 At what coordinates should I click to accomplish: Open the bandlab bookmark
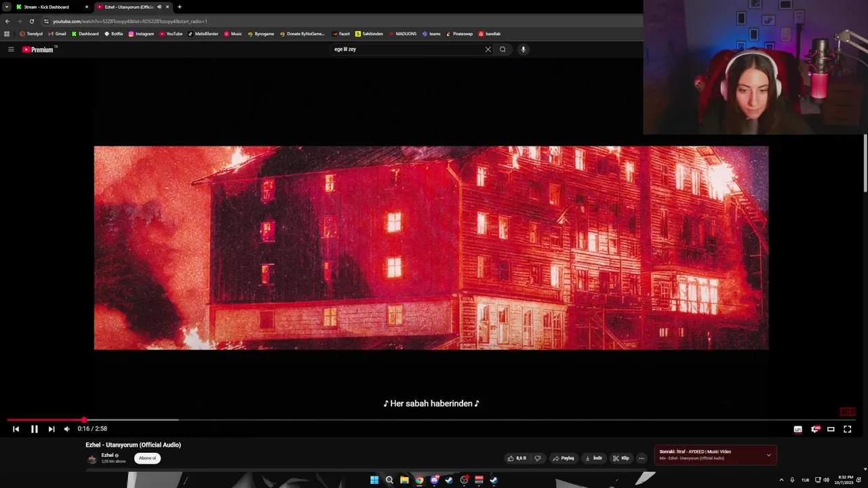[x=489, y=34]
